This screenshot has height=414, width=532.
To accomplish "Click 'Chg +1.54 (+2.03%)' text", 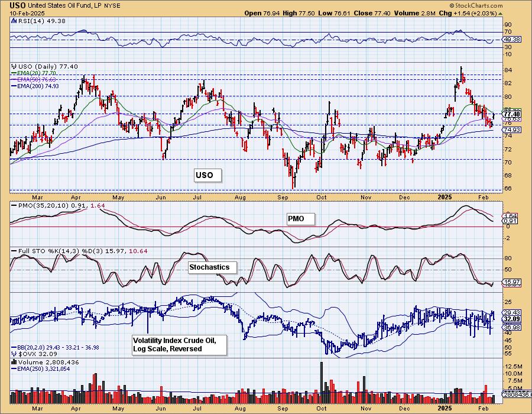I will click(468, 13).
